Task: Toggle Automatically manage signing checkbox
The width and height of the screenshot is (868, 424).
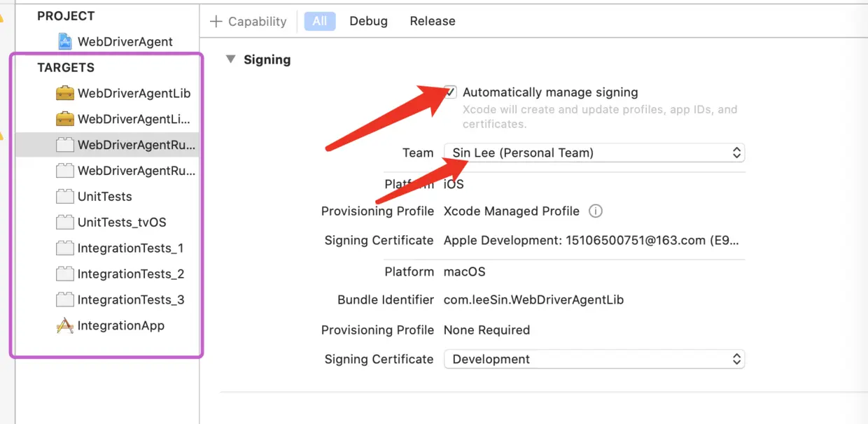Action: tap(450, 92)
